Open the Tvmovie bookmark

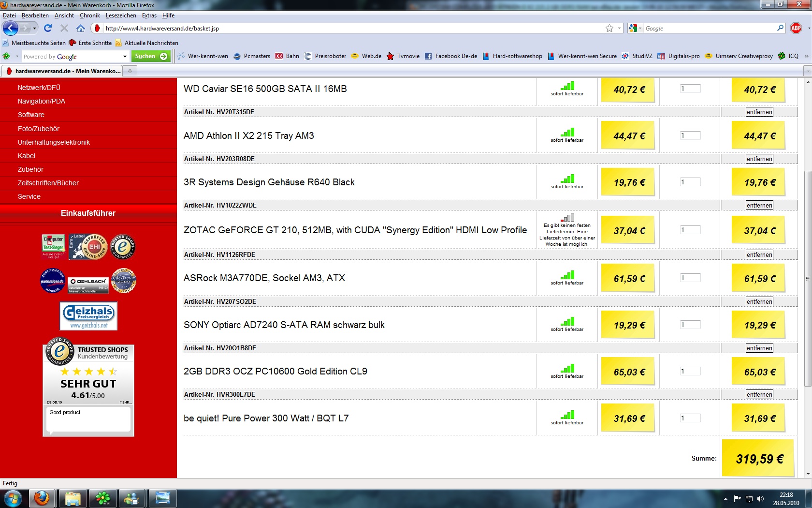point(403,56)
